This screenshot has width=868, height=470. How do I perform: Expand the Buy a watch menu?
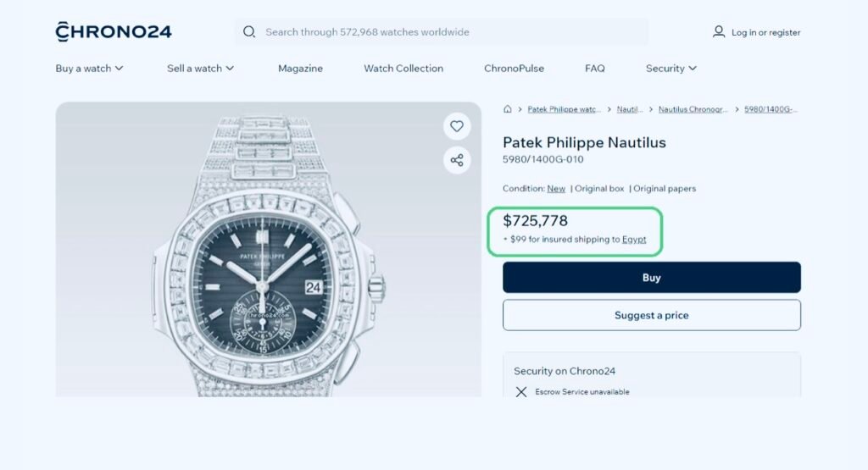click(x=90, y=69)
